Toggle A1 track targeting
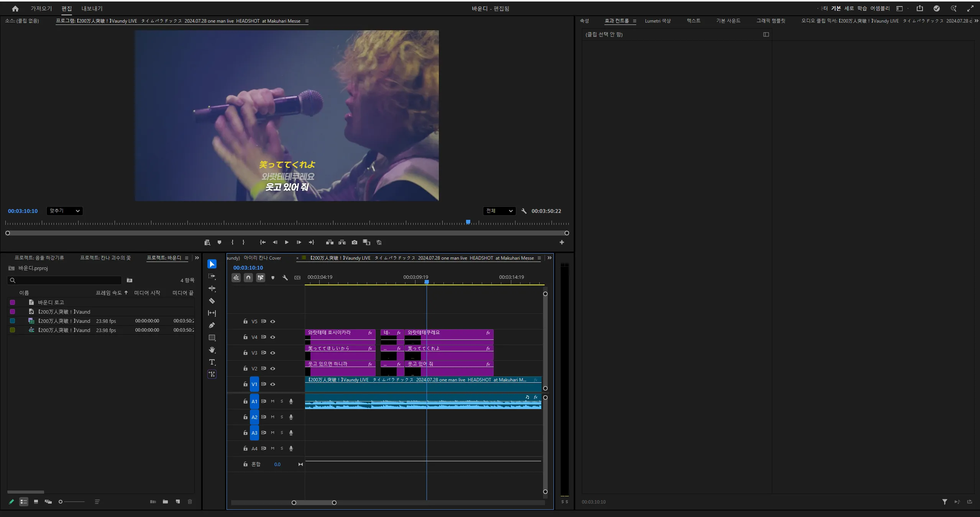Viewport: 980px width, 517px height. coord(254,401)
